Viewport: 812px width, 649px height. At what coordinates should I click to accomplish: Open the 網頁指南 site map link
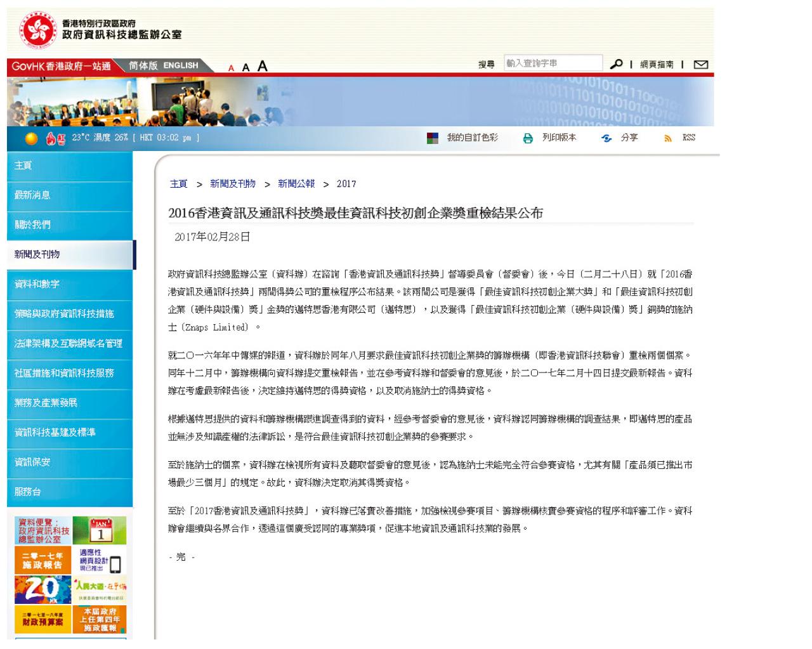[x=657, y=65]
